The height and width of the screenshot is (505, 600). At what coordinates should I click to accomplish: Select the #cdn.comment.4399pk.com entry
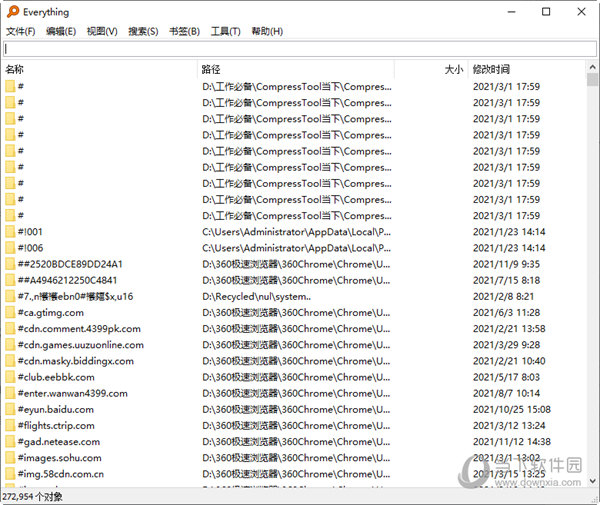tap(79, 329)
